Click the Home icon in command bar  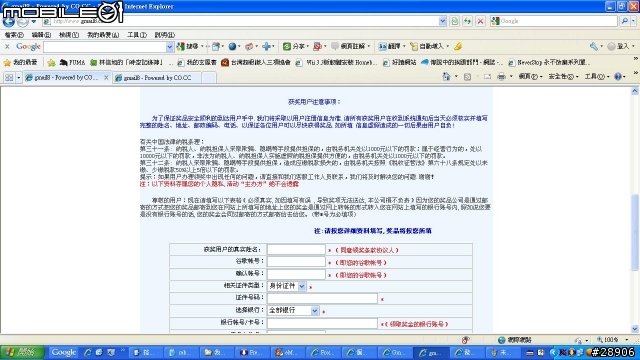tap(446, 76)
